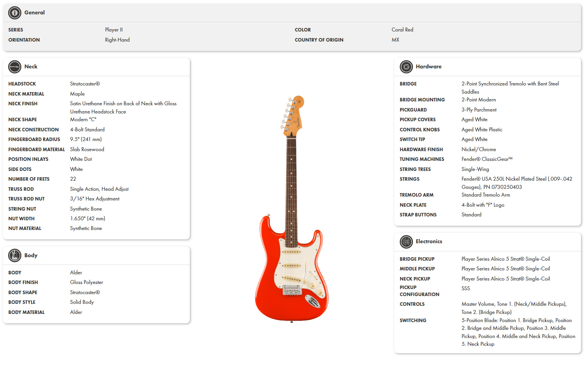
Task: Click the 'TUNING MACHINES' label
Action: click(x=422, y=159)
